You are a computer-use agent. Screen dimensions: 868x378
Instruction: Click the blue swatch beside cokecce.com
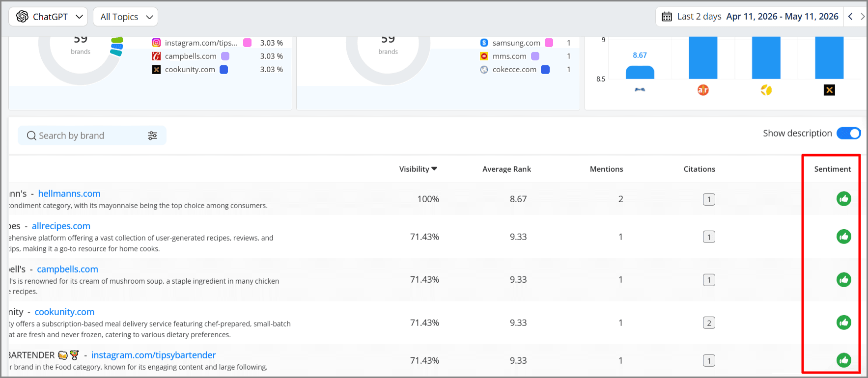click(545, 69)
